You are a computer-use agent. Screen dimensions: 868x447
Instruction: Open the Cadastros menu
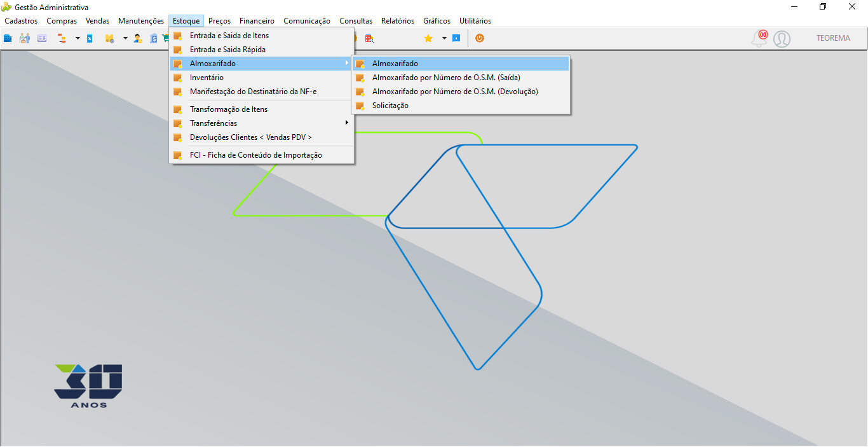[x=21, y=21]
